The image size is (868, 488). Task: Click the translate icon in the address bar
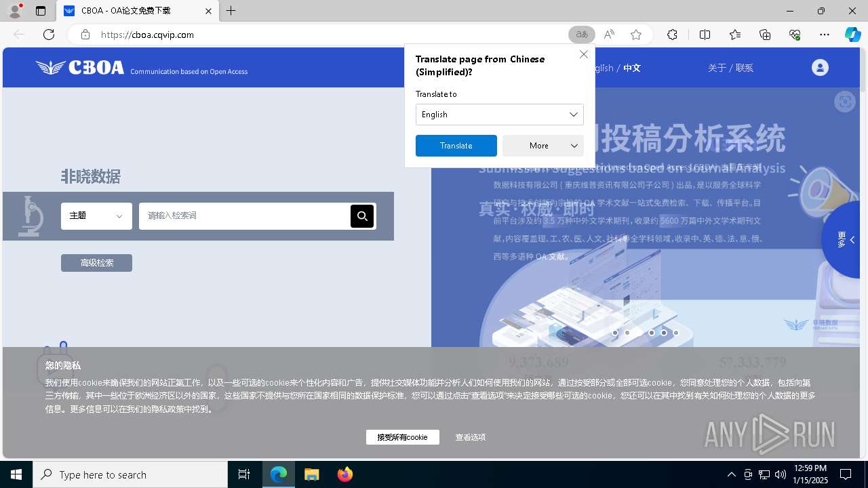point(582,35)
